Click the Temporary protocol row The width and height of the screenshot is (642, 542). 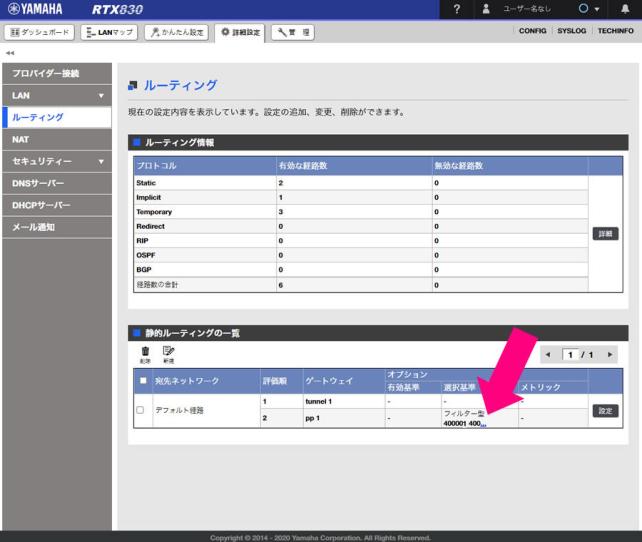pyautogui.click(x=361, y=212)
